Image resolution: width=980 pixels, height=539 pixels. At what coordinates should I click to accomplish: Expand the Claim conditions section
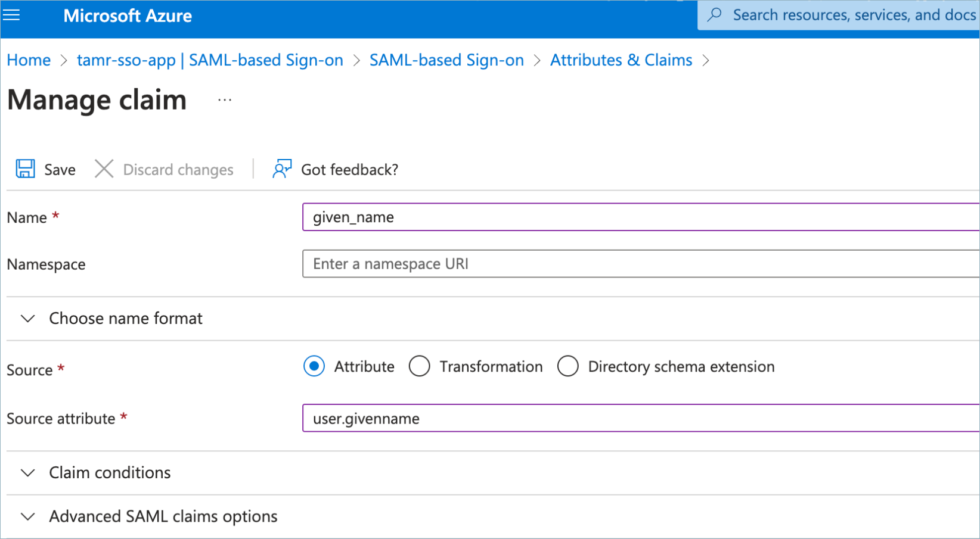coord(28,473)
